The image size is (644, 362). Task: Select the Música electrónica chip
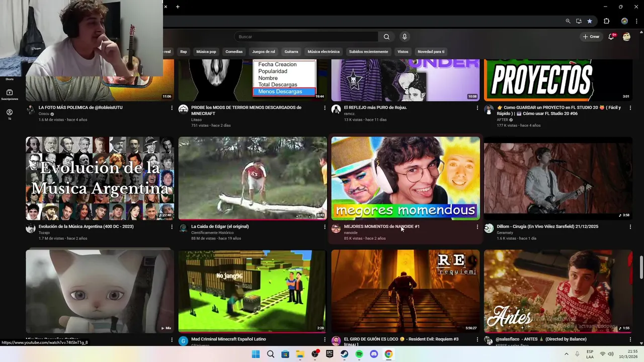tap(324, 52)
